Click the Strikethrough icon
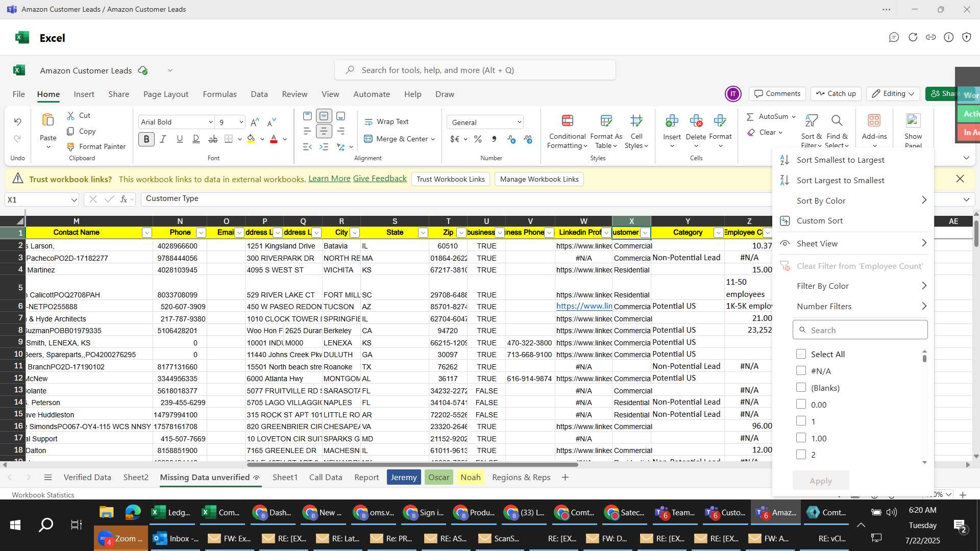The width and height of the screenshot is (980, 551). [213, 139]
